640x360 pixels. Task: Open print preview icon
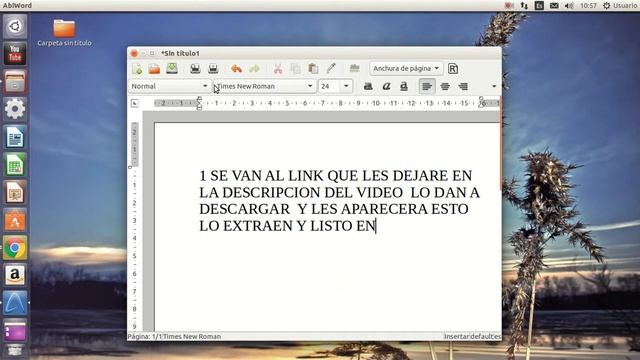tap(213, 69)
